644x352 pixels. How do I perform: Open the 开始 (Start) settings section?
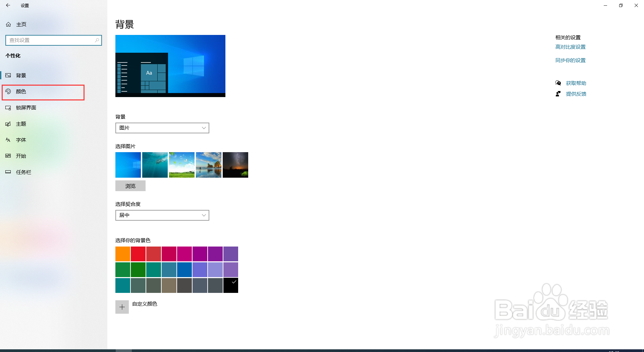20,156
